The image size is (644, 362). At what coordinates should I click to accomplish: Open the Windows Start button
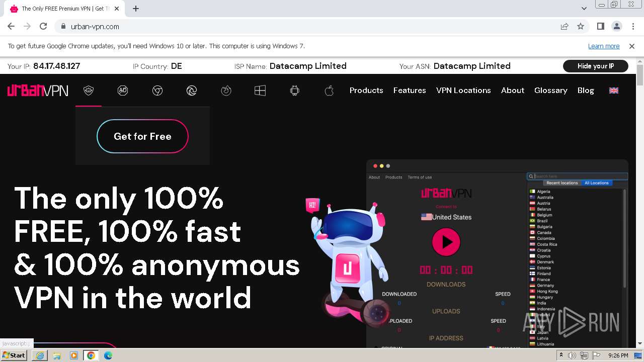click(14, 355)
